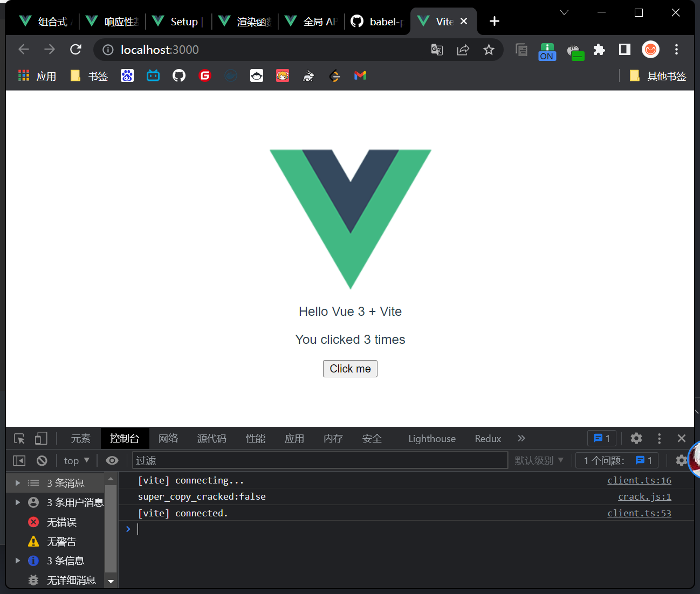Open the Google Translate page icon
This screenshot has height=594, width=700.
[437, 50]
